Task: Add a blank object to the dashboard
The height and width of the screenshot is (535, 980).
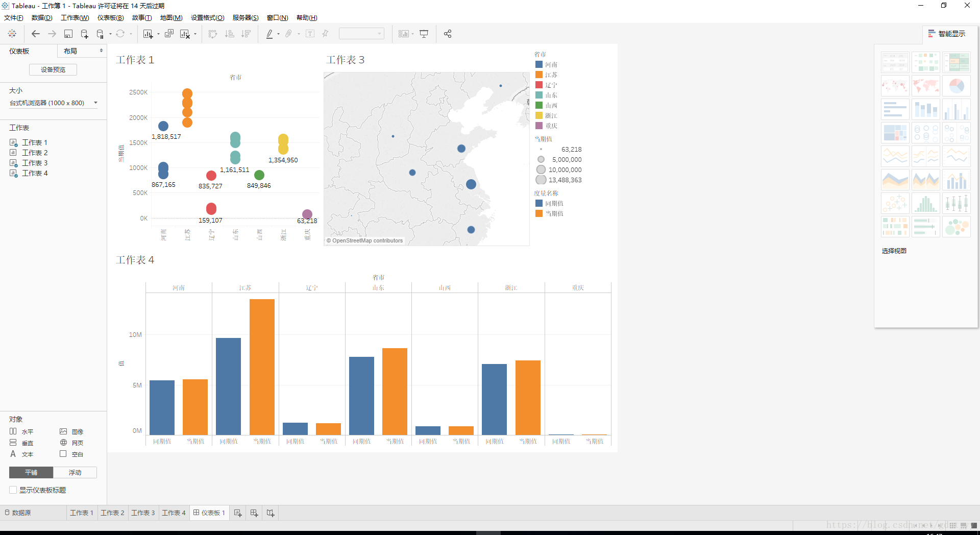Action: tap(71, 454)
